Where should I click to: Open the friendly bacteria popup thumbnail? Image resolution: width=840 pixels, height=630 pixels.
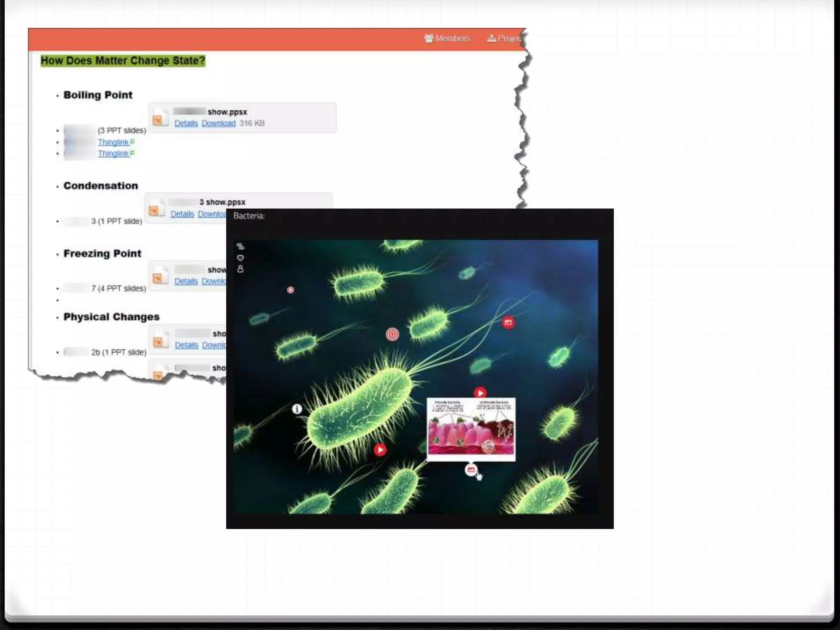[x=471, y=429]
